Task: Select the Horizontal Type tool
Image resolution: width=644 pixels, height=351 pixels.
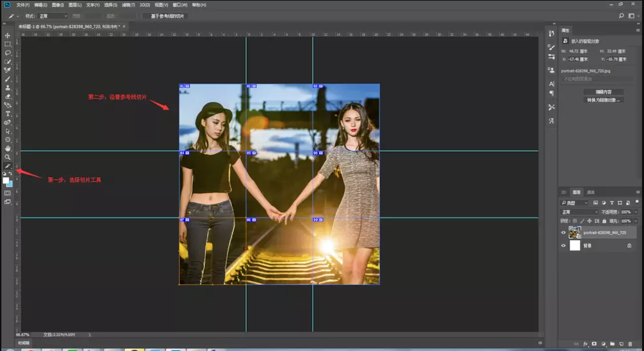Action: coord(8,114)
